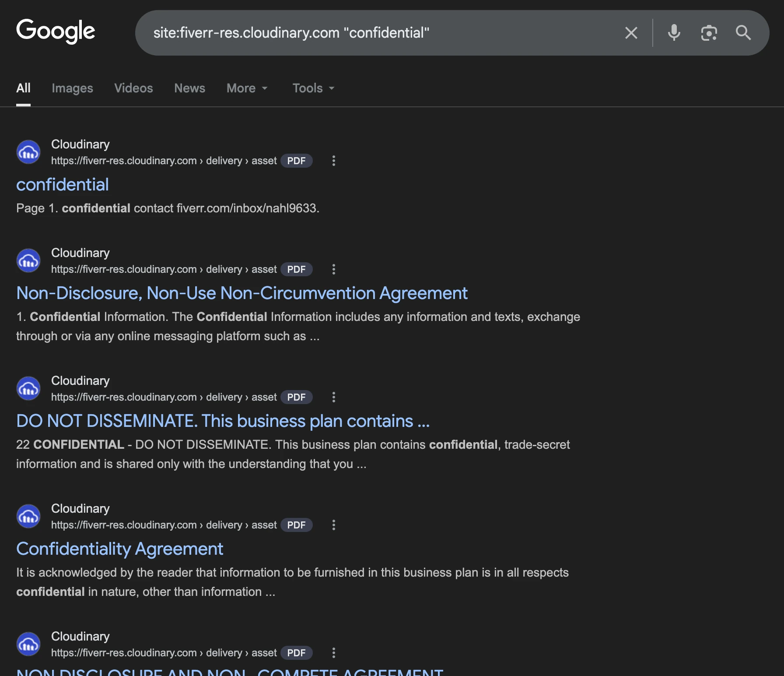Click the Cloudinary favicon on the last result
This screenshot has height=676, width=784.
(28, 644)
